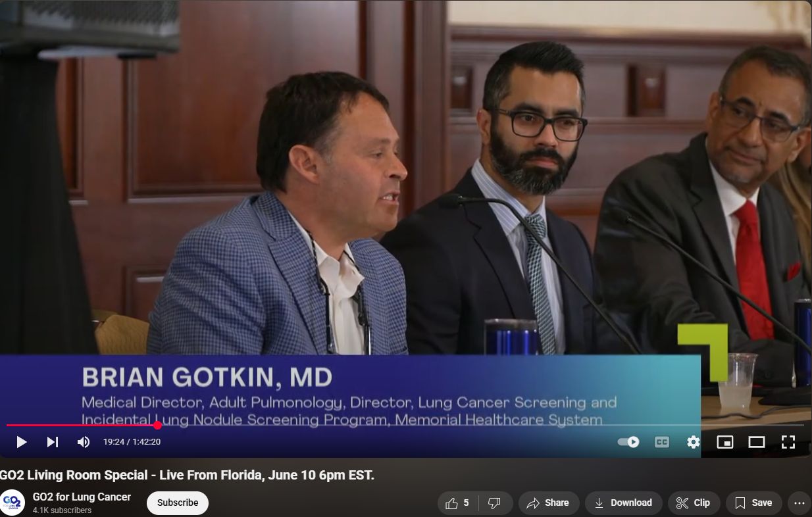Click the 19:24 / 1:42:20 time display
The height and width of the screenshot is (517, 812).
[132, 442]
